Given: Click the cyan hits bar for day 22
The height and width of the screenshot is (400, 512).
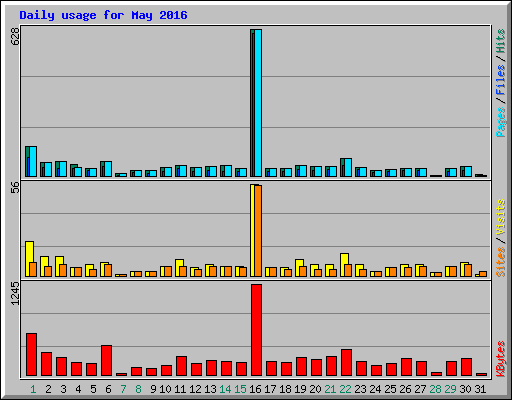Looking at the screenshot, I should click(348, 168).
